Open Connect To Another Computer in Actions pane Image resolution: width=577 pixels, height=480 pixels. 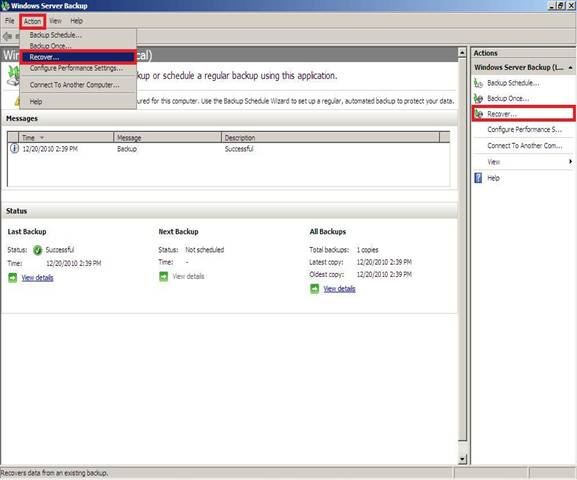click(524, 146)
